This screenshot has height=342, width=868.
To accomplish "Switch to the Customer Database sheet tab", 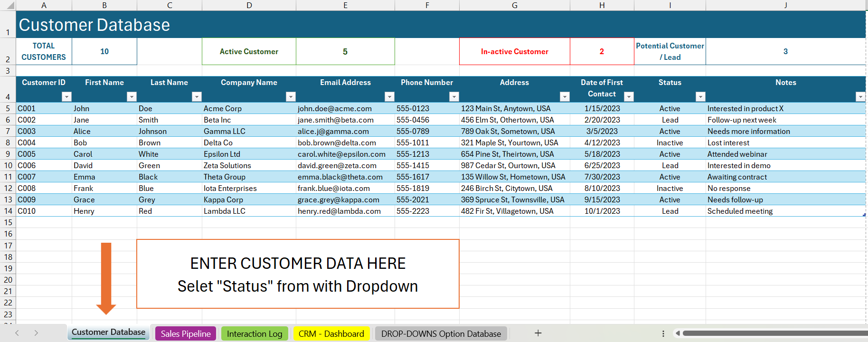I will tap(108, 332).
